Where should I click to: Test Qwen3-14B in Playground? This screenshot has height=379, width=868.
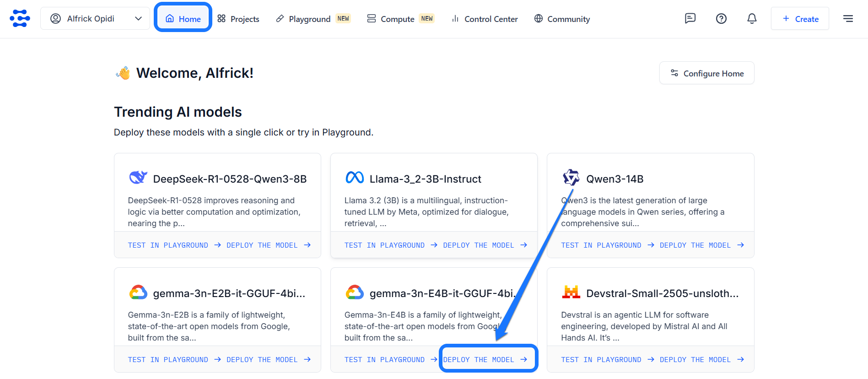coord(608,245)
